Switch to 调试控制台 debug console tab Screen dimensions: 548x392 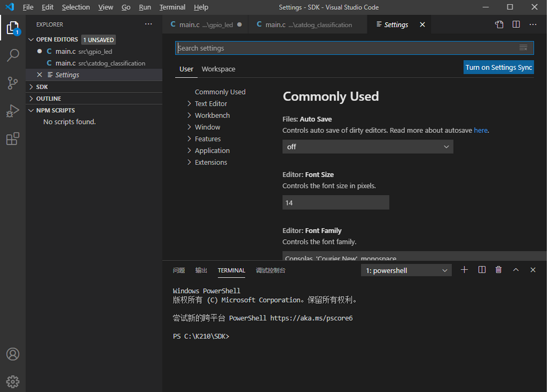coord(271,270)
